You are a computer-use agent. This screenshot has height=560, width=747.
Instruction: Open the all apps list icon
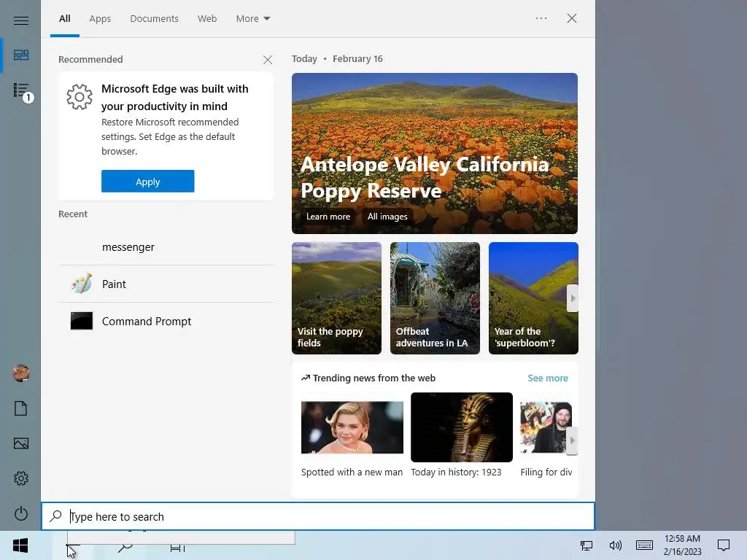(x=22, y=91)
